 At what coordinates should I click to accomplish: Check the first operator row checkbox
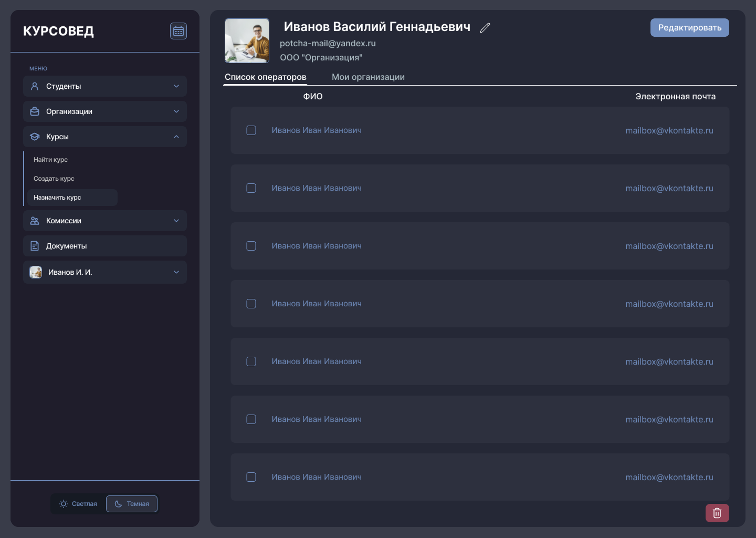coord(251,130)
